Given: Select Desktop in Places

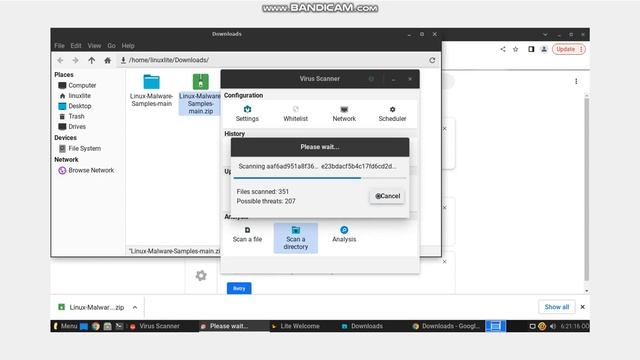Looking at the screenshot, I should pyautogui.click(x=75, y=106).
